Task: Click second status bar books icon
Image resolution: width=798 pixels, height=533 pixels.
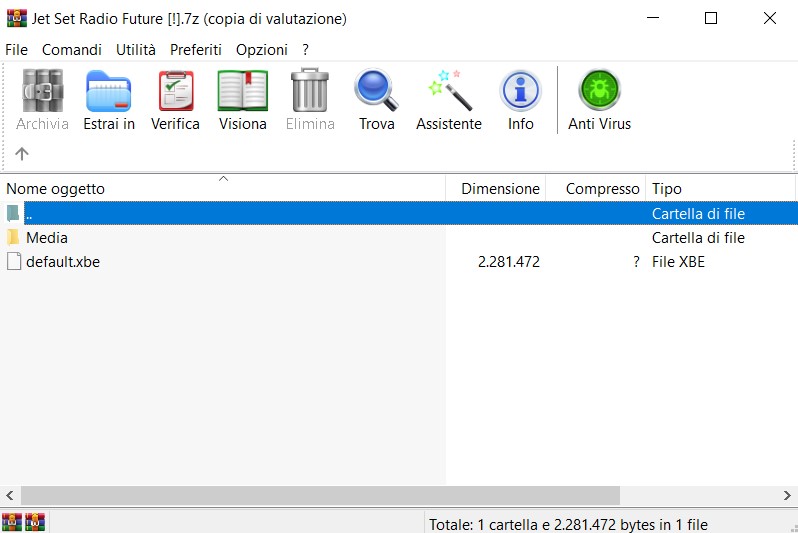Action: (x=35, y=522)
